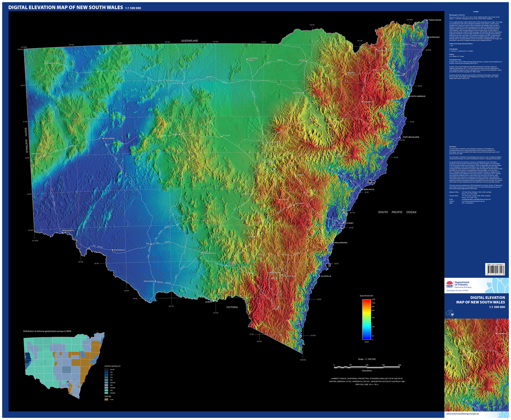Click the Tweed Heads label
Image resolution: width=511 pixels, height=420 pixels.
click(x=434, y=20)
